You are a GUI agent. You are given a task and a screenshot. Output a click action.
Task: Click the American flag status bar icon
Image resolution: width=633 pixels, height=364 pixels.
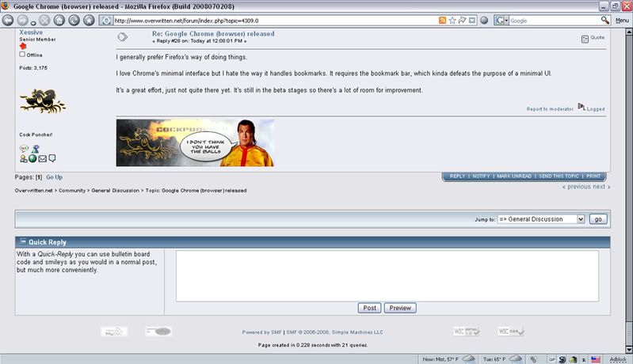pos(596,359)
